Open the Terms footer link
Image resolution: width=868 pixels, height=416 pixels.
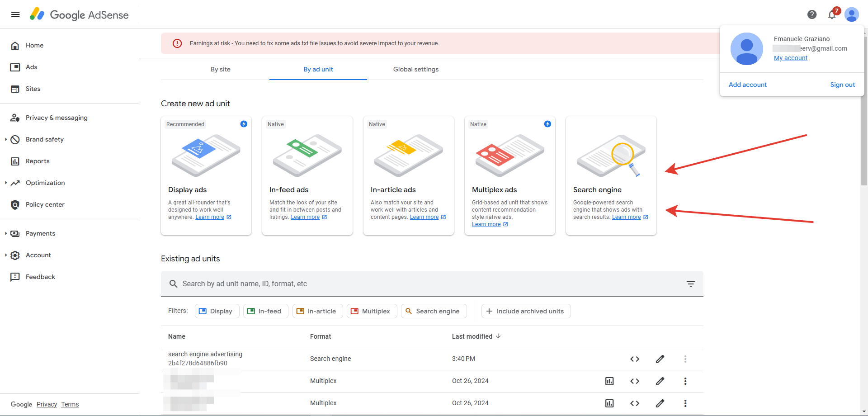70,404
